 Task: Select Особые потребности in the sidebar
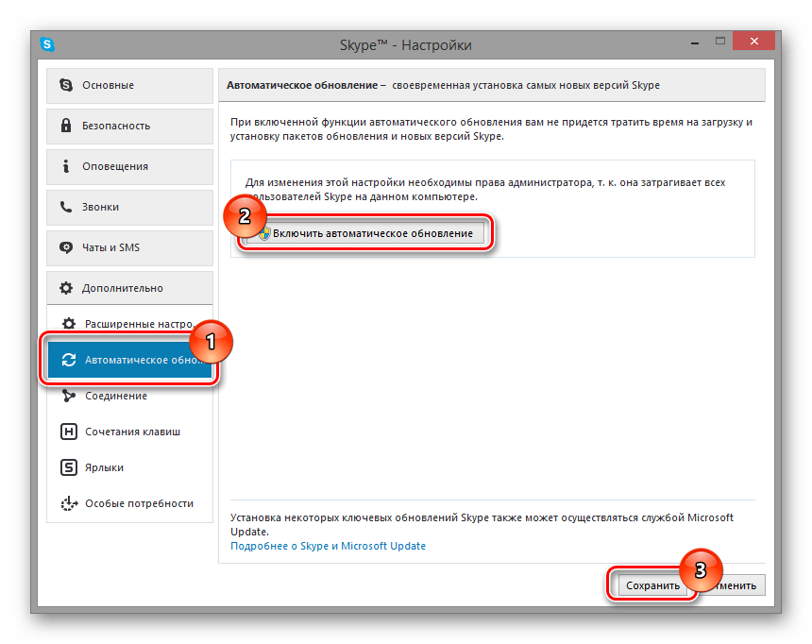click(129, 503)
